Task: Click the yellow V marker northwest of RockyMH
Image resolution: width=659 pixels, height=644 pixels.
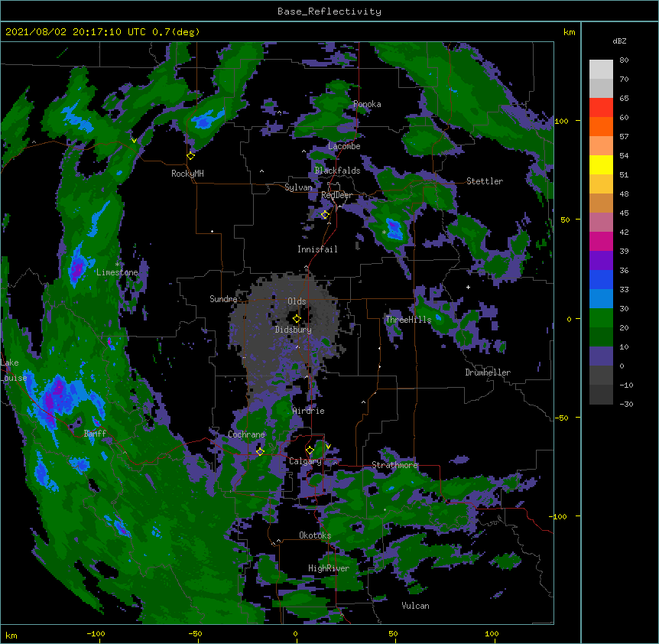Action: click(x=134, y=141)
